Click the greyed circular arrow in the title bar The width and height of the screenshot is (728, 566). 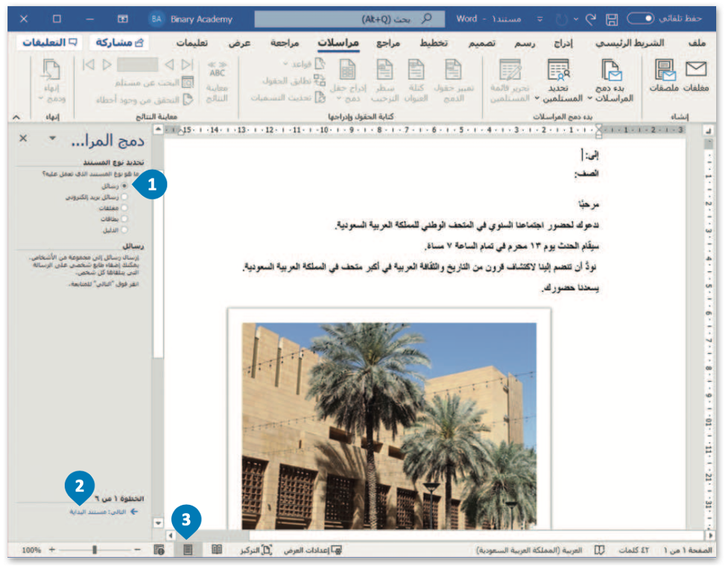[561, 19]
